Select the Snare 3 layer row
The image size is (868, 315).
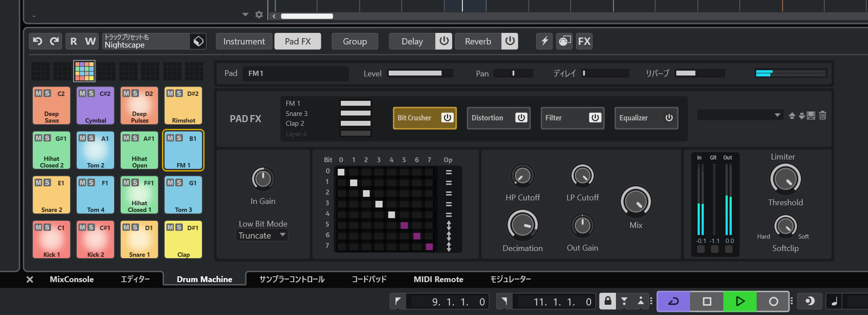point(328,113)
